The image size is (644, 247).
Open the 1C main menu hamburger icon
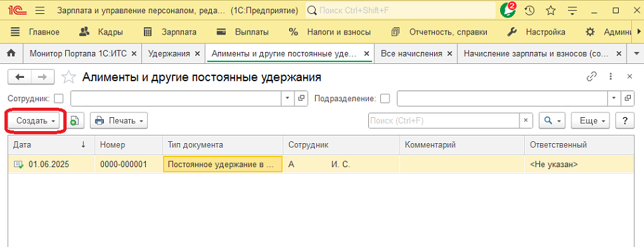click(40, 11)
